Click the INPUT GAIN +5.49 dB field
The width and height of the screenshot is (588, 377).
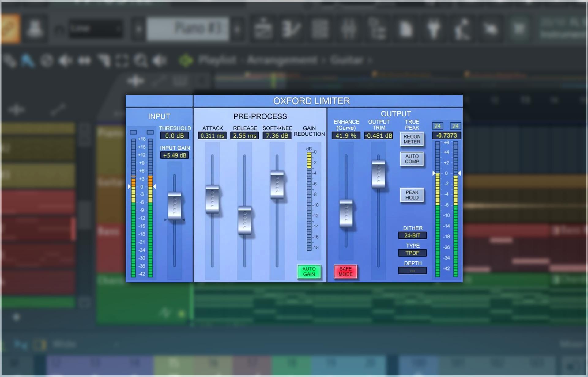175,155
